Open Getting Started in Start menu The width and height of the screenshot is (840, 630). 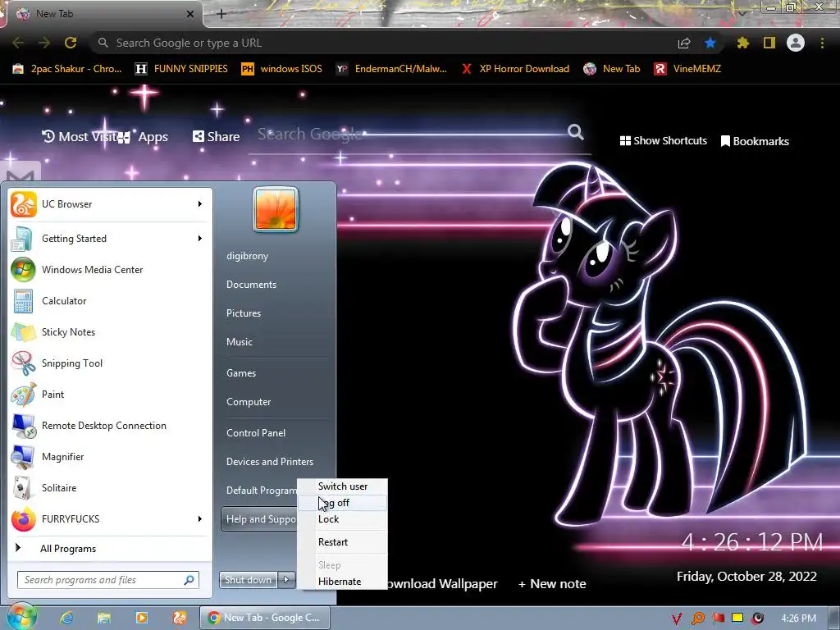(110, 239)
